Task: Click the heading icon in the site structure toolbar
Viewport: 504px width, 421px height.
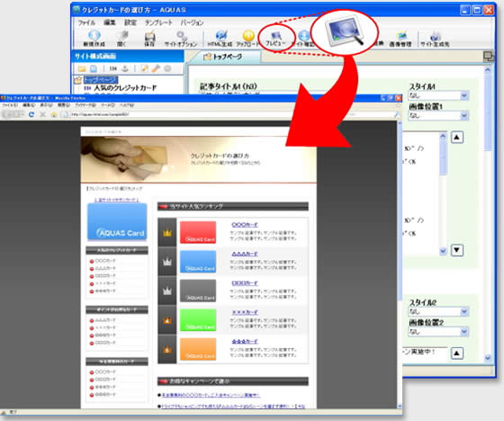Action: (113, 68)
